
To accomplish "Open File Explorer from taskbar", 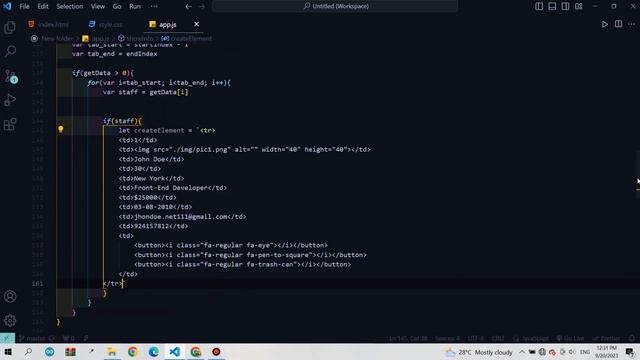I will tap(111, 352).
